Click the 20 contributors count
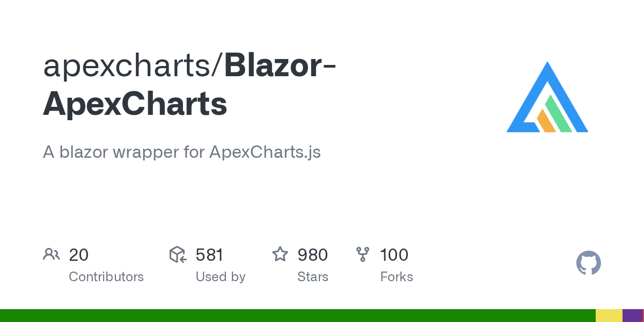 click(78, 254)
